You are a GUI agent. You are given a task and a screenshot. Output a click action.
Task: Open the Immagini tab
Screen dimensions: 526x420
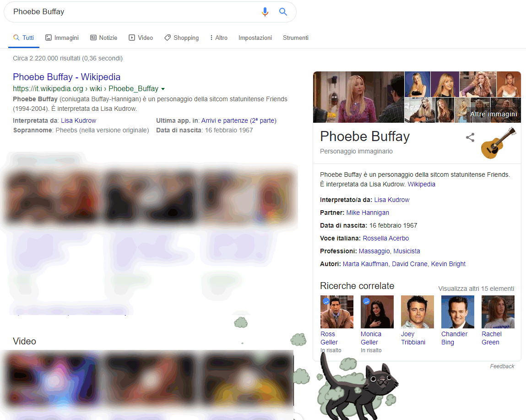[62, 38]
